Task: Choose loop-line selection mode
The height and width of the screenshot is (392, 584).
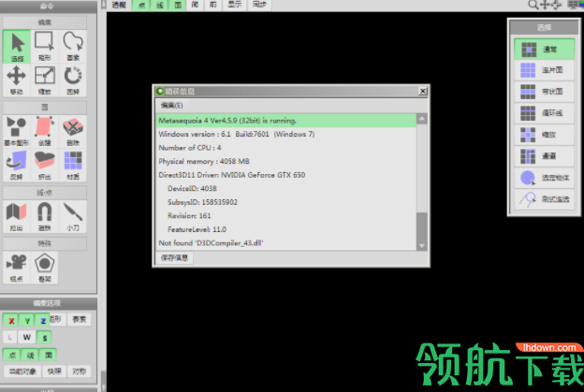Action: point(544,113)
